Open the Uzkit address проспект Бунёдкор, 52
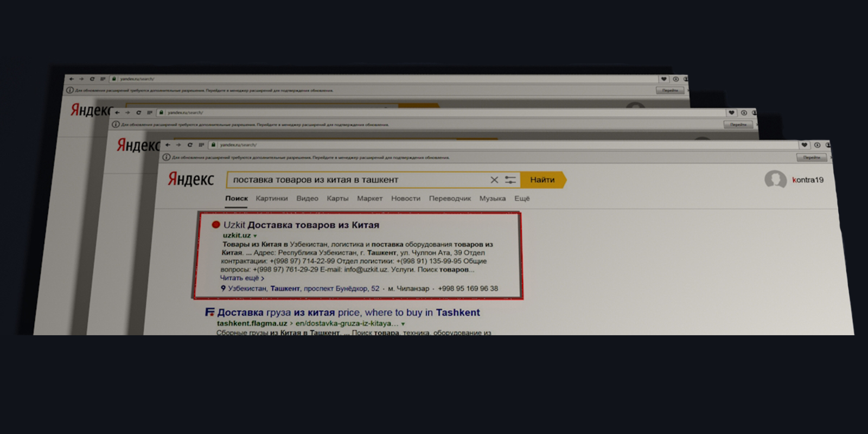The image size is (868, 434). 304,289
